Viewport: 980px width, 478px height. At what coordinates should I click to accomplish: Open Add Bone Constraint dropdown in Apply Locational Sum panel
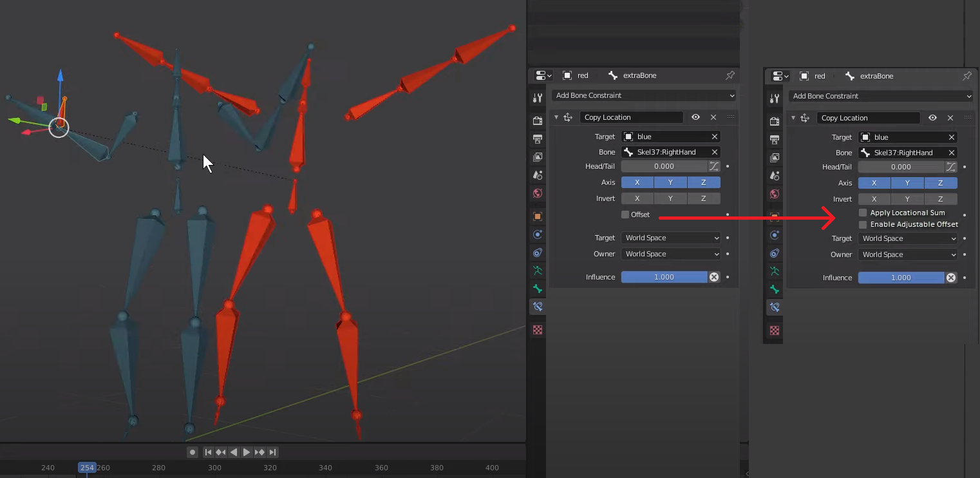pos(880,96)
